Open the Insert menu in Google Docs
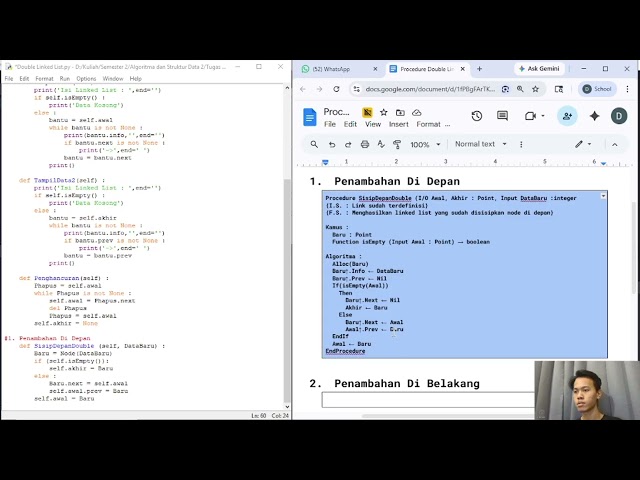The height and width of the screenshot is (480, 640). coord(398,124)
